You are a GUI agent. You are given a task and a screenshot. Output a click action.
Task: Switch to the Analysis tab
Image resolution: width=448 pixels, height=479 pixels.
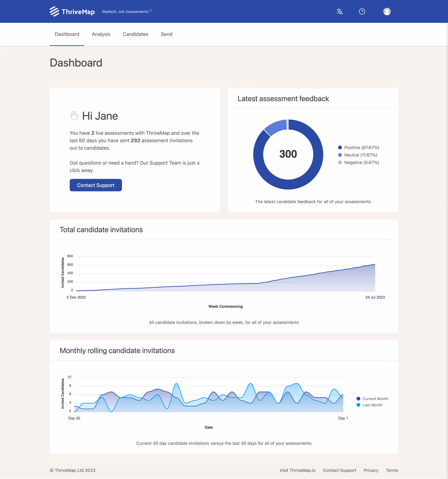pos(101,34)
